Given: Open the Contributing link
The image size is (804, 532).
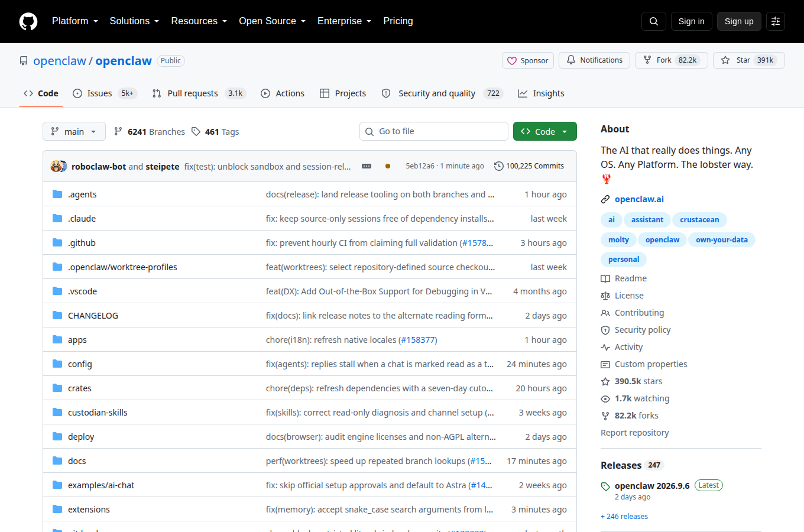Looking at the screenshot, I should (x=633, y=313).
